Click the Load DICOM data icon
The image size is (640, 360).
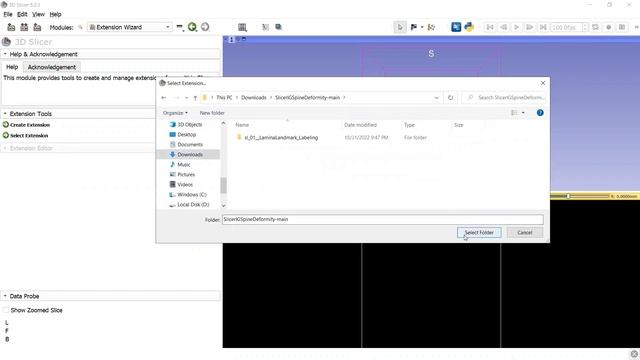click(24, 27)
